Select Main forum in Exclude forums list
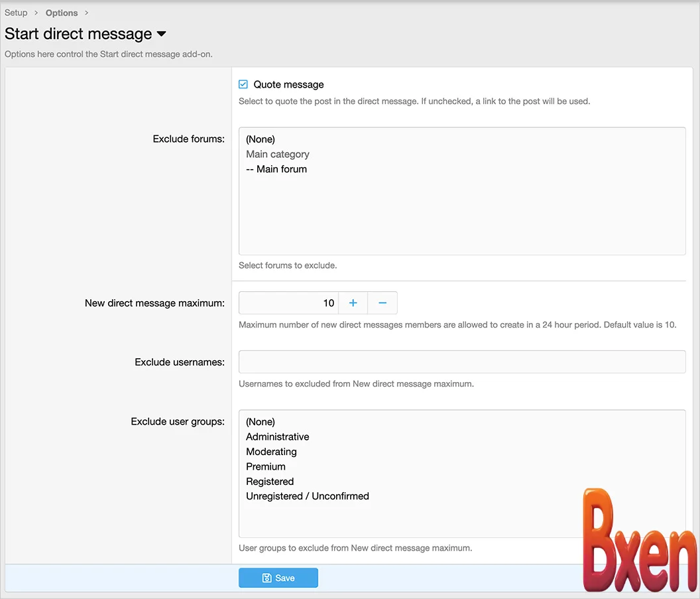 point(276,169)
